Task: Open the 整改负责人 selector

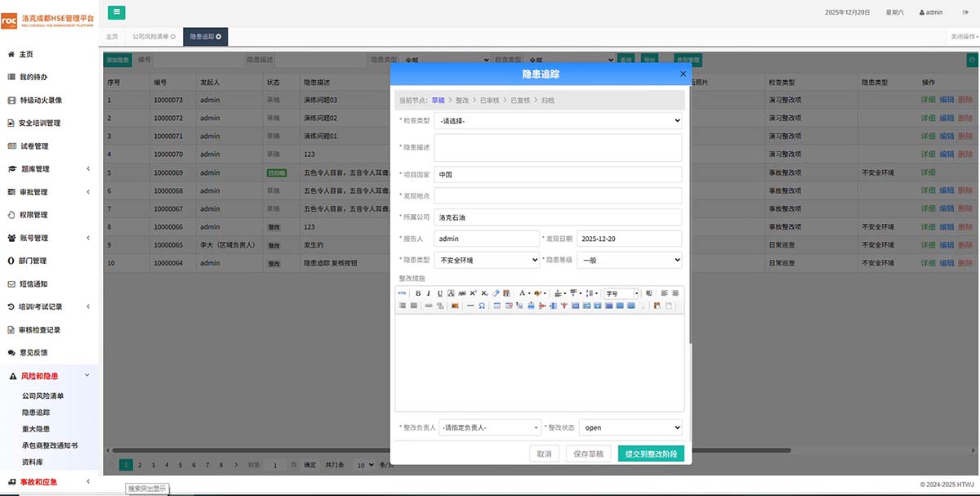Action: (489, 427)
